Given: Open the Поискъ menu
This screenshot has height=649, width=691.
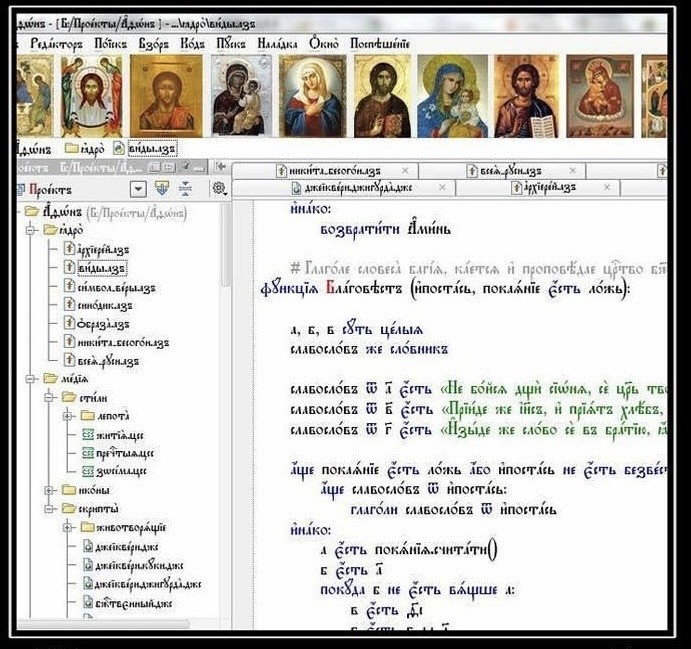Looking at the screenshot, I should (x=110, y=44).
